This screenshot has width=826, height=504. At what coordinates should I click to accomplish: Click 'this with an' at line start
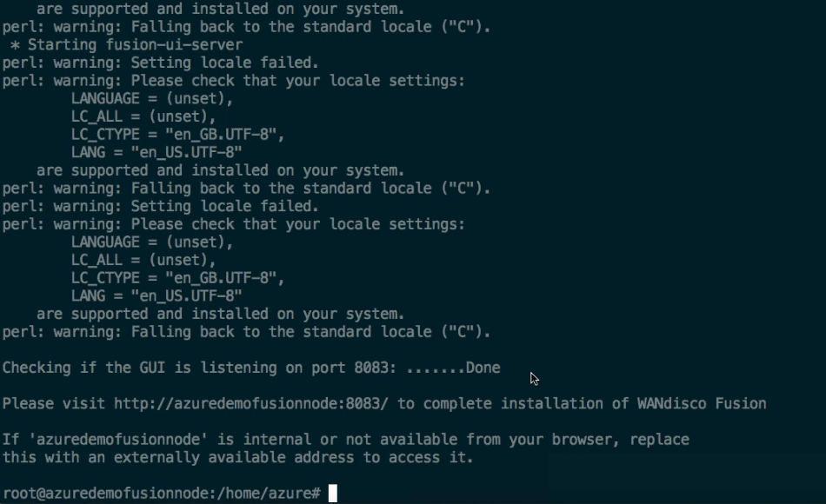click(x=54, y=458)
